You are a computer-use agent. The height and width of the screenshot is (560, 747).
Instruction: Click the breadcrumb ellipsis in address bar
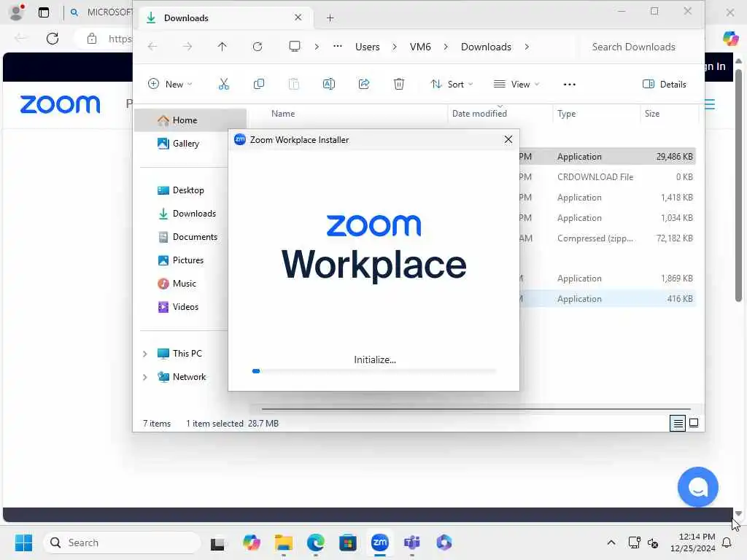[x=337, y=46]
